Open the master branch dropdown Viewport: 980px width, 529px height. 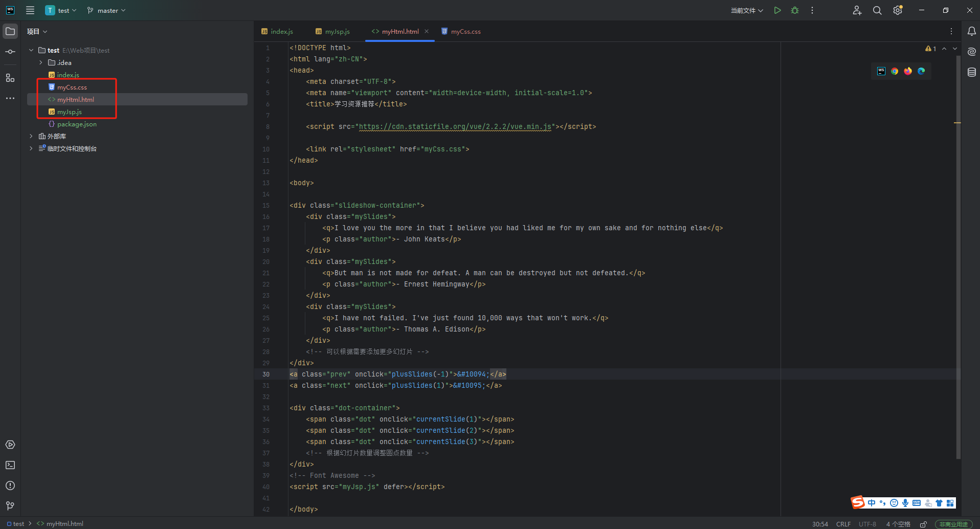pyautogui.click(x=106, y=10)
